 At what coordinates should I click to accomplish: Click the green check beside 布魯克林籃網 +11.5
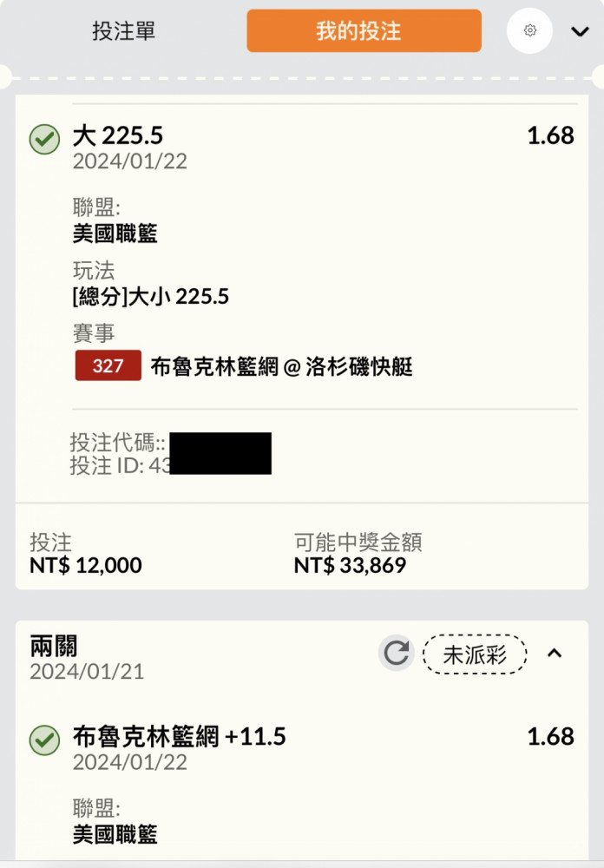44,740
